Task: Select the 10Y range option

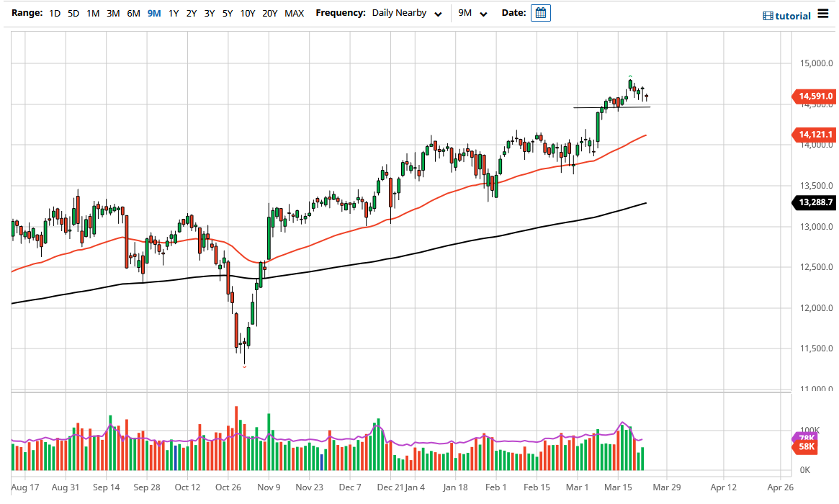Action: (x=247, y=13)
